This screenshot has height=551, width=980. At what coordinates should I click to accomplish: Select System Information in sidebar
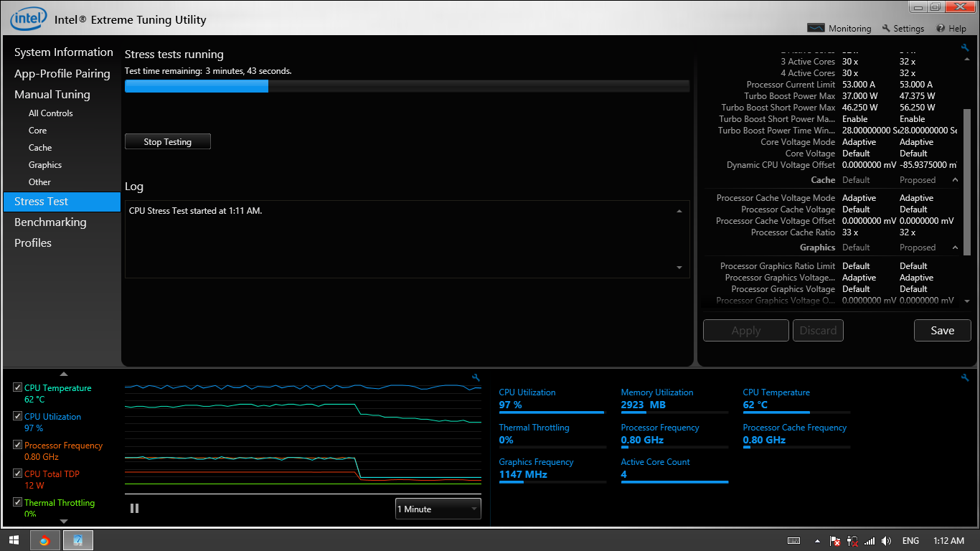(63, 52)
